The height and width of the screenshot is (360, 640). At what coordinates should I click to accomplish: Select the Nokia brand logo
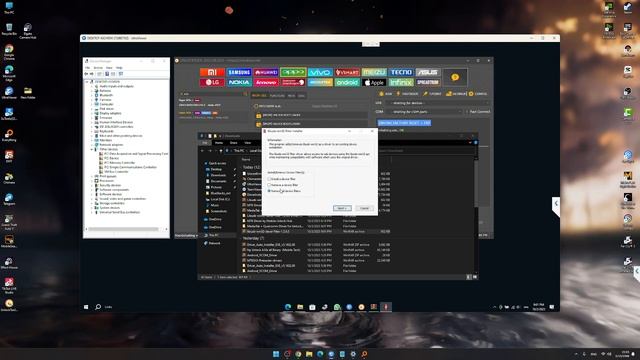(239, 82)
